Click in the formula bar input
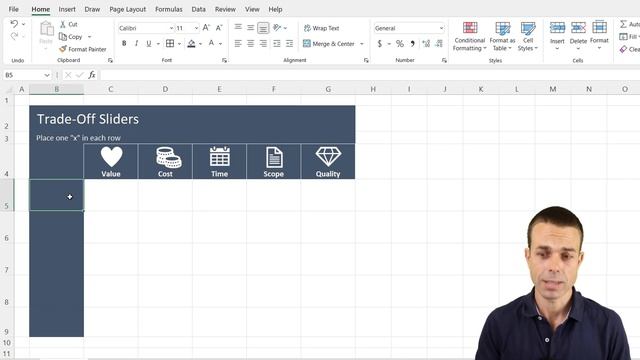Screen dimensions: 640x360 coord(369,75)
